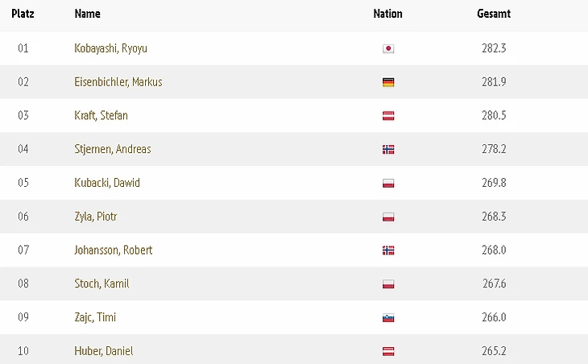This screenshot has width=588, height=364.
Task: Click Austria flag in Huber's row
Action: (x=388, y=352)
